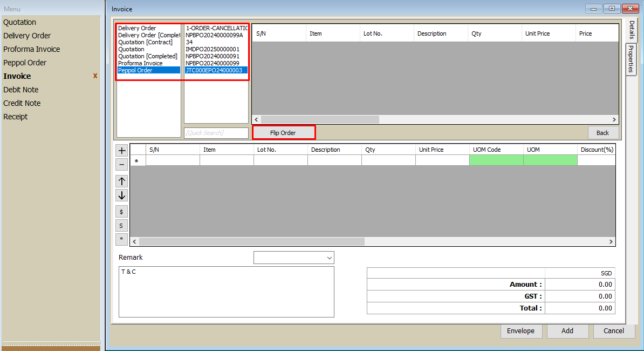The image size is (644, 351).
Task: Click the asterisk icon button
Action: pos(122,239)
